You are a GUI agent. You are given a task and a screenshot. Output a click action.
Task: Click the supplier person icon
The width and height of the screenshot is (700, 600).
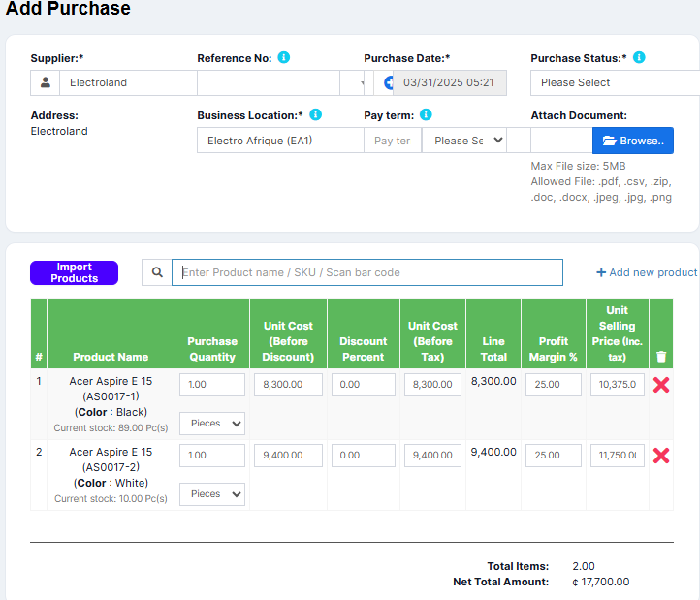click(x=46, y=82)
